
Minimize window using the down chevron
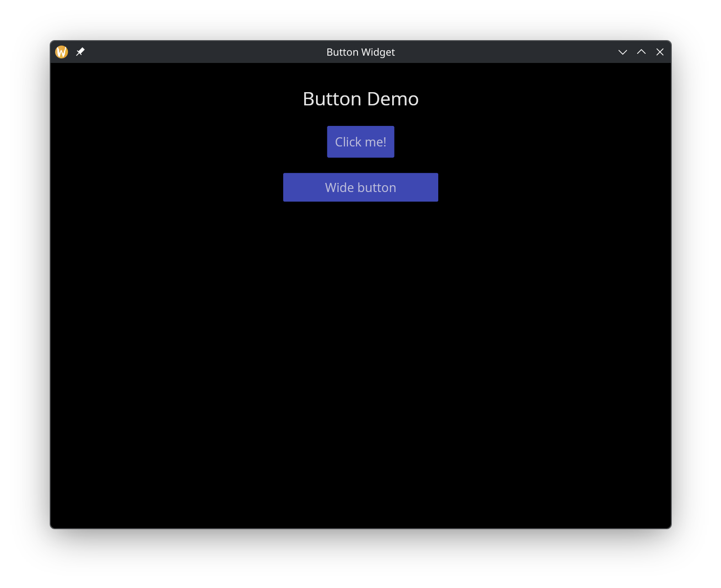point(622,52)
